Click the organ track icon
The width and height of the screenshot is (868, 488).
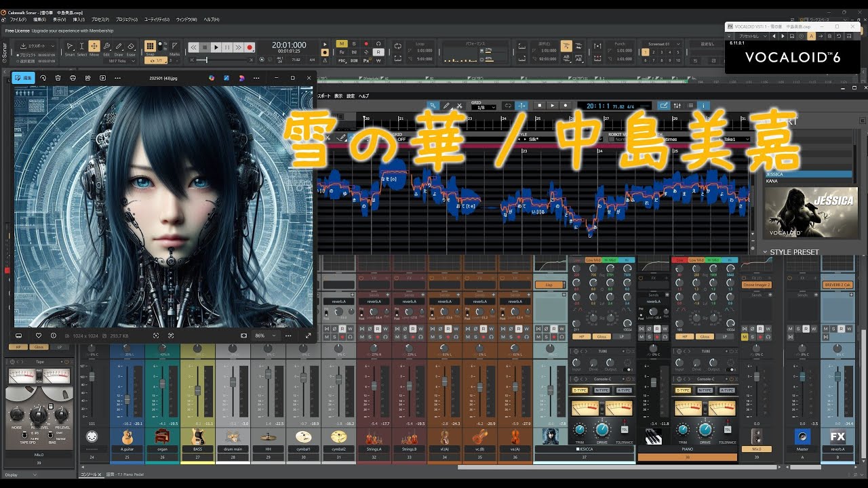point(162,436)
